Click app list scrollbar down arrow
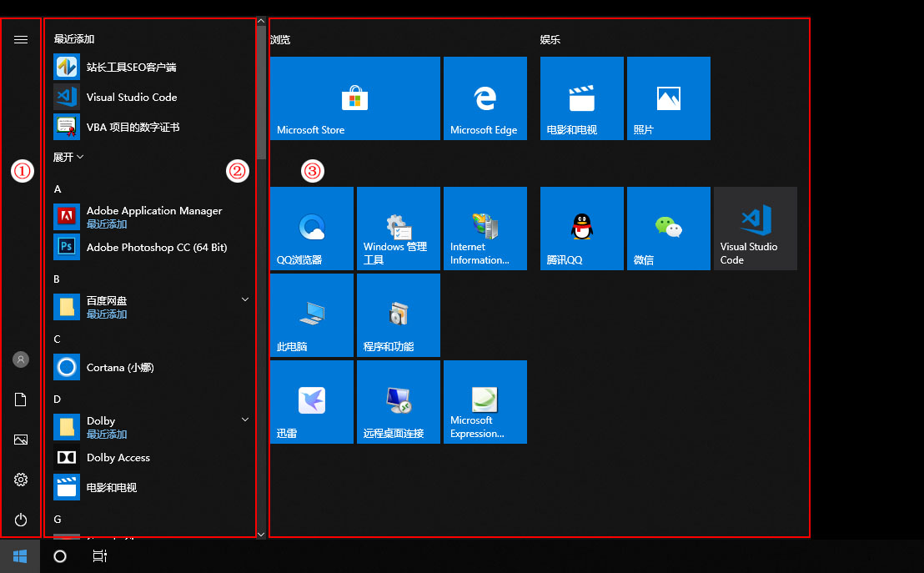This screenshot has height=573, width=924. tap(261, 535)
